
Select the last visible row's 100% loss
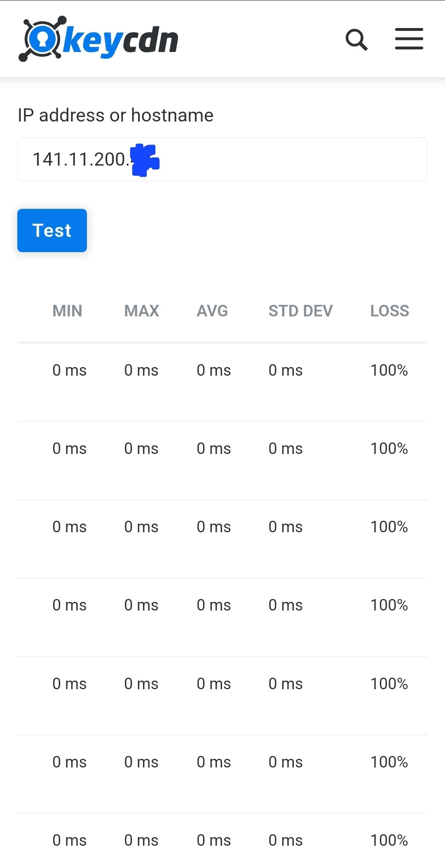click(x=389, y=840)
